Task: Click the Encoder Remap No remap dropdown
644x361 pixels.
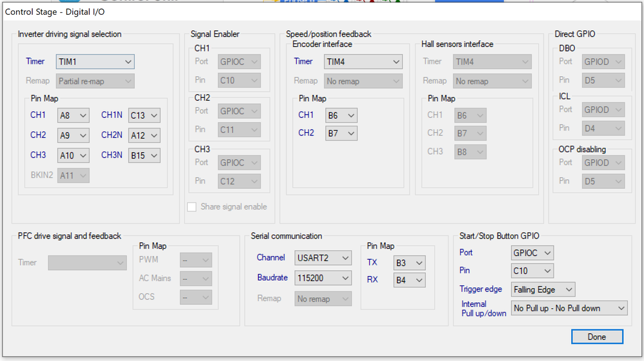Action: 363,81
